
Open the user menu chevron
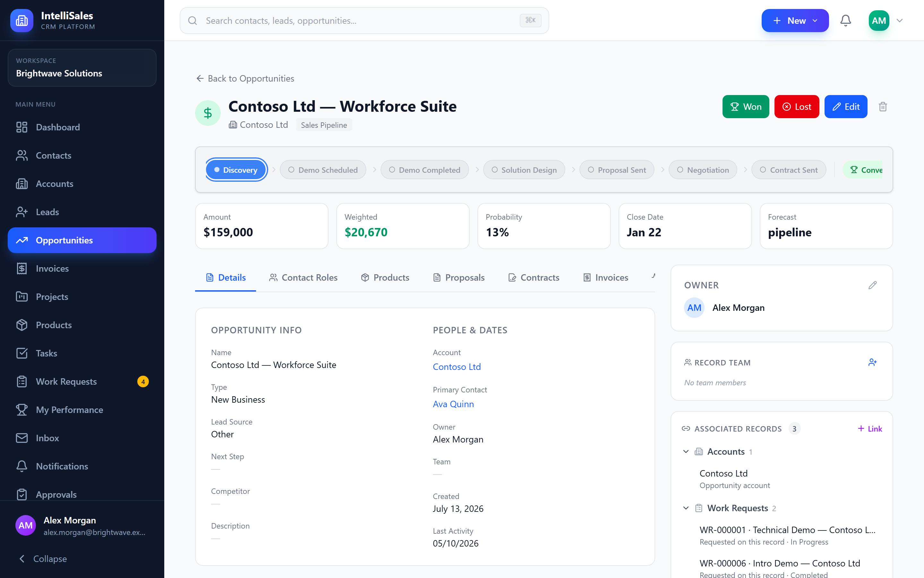900,21
